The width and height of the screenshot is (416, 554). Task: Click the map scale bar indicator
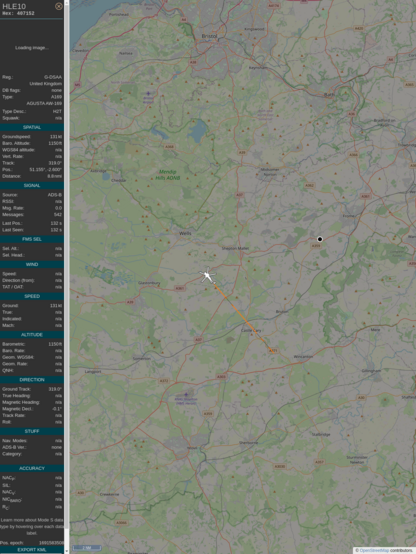coord(87,548)
